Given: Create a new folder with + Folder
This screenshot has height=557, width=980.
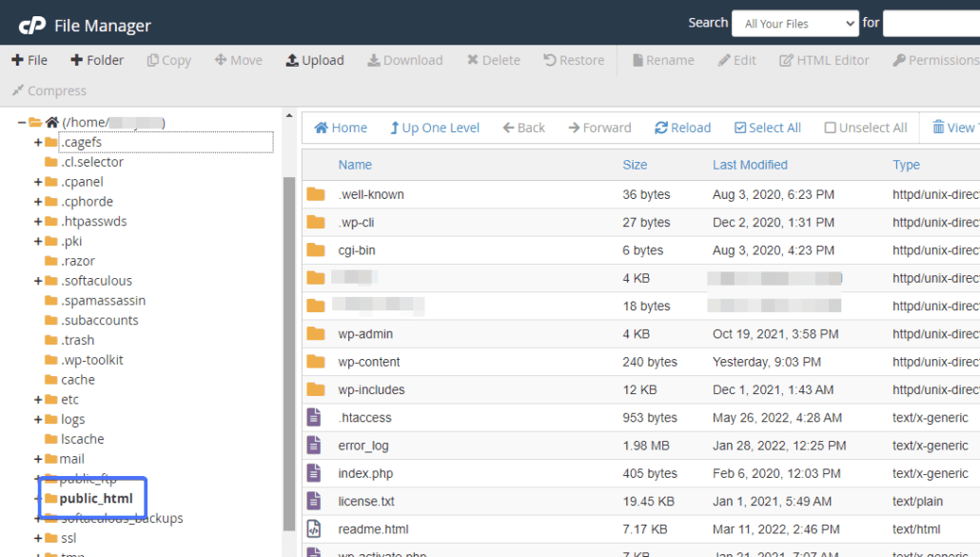Looking at the screenshot, I should pyautogui.click(x=97, y=60).
